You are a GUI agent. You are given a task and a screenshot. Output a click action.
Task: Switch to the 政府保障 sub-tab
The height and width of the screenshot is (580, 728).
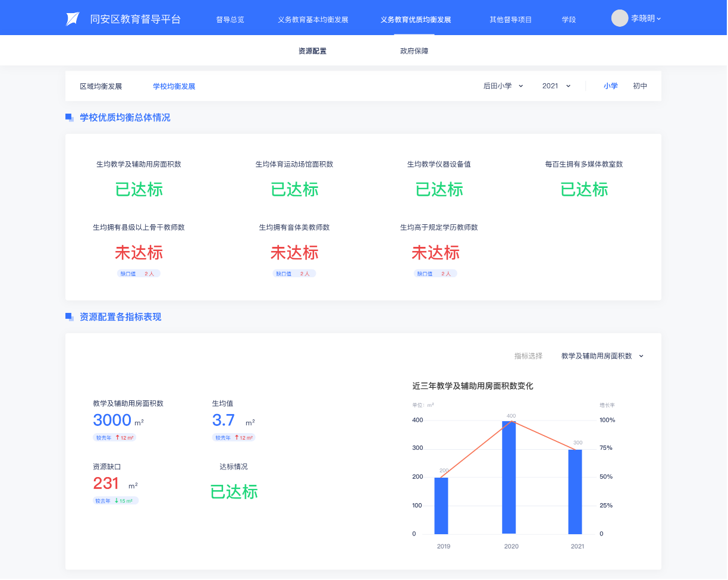tap(414, 51)
